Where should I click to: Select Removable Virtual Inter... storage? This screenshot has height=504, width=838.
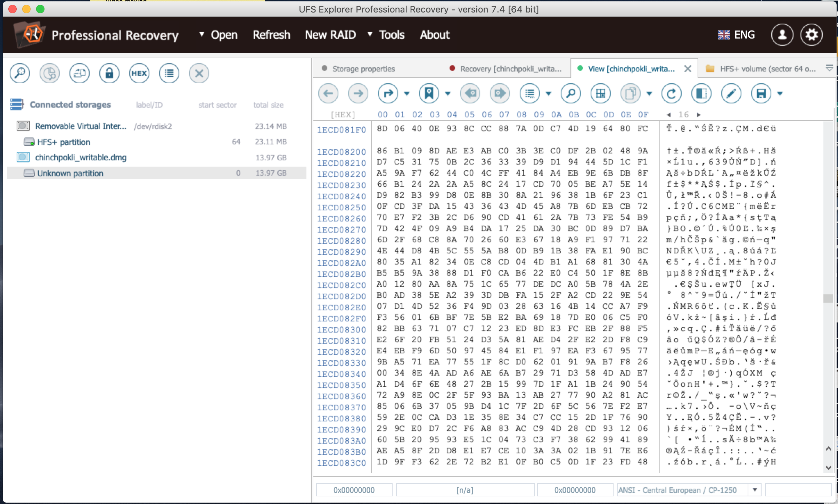pyautogui.click(x=156, y=126)
